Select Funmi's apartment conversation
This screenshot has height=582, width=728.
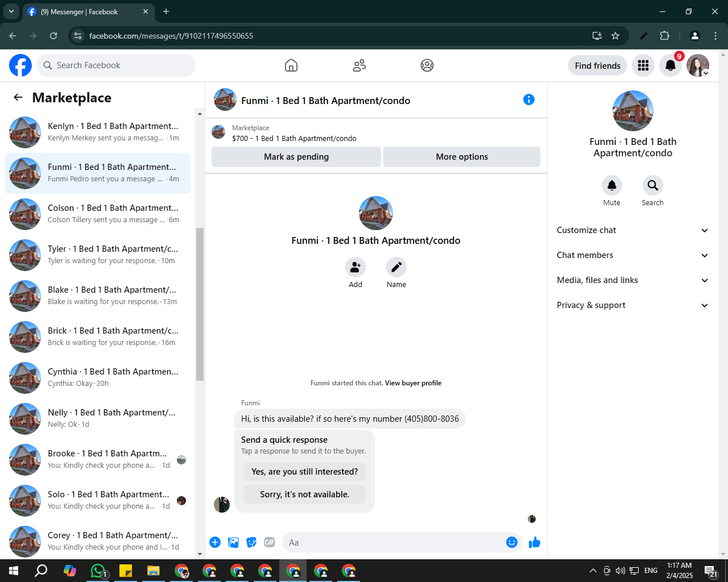(97, 173)
